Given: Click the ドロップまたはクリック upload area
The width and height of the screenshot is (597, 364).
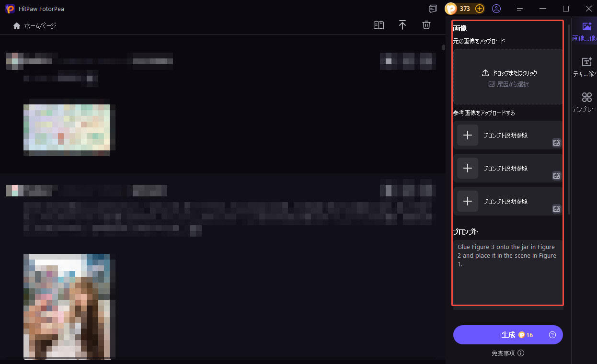Looking at the screenshot, I should (x=508, y=73).
